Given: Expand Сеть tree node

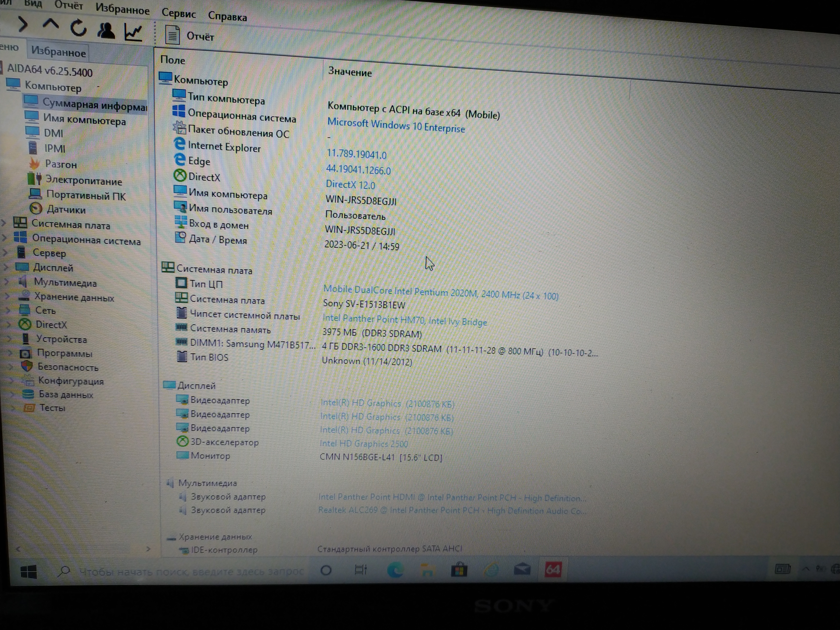Looking at the screenshot, I should point(8,310).
